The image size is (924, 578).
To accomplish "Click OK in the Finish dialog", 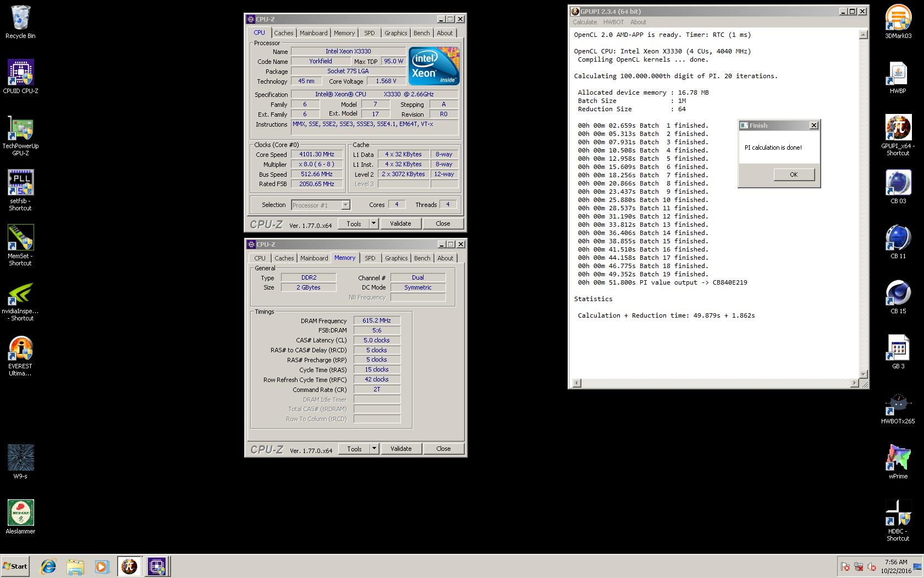I will pos(794,175).
